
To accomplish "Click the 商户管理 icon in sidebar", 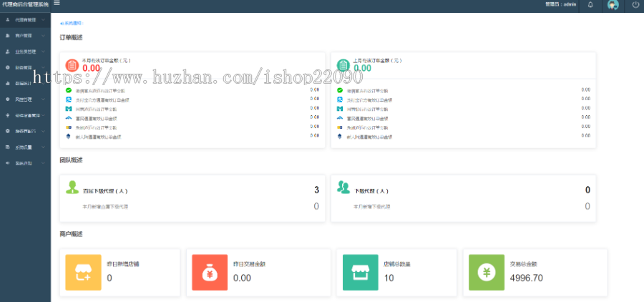I will pos(8,36).
